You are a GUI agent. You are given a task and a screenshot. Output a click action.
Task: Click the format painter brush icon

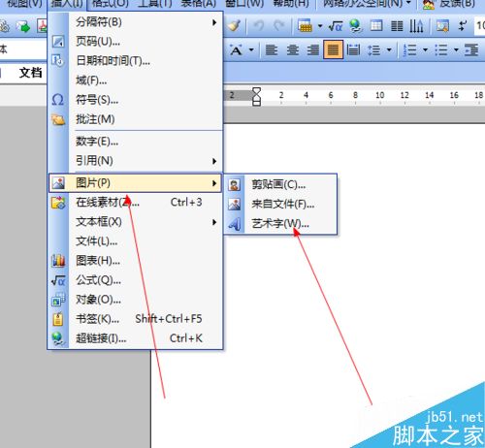[234, 25]
